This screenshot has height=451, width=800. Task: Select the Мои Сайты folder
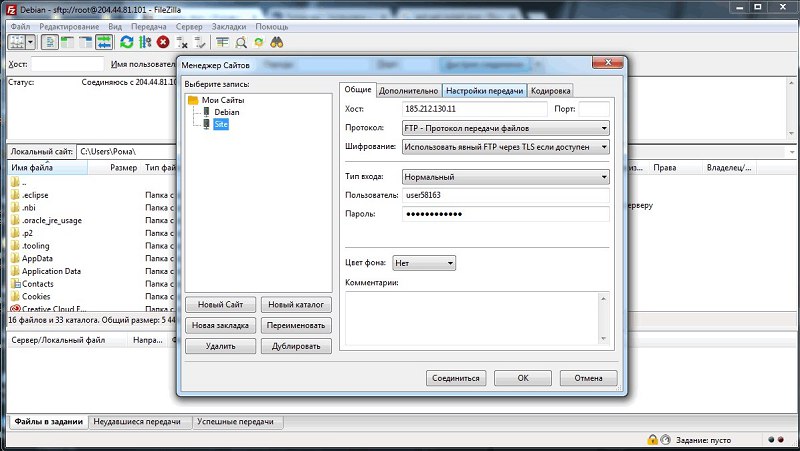222,100
